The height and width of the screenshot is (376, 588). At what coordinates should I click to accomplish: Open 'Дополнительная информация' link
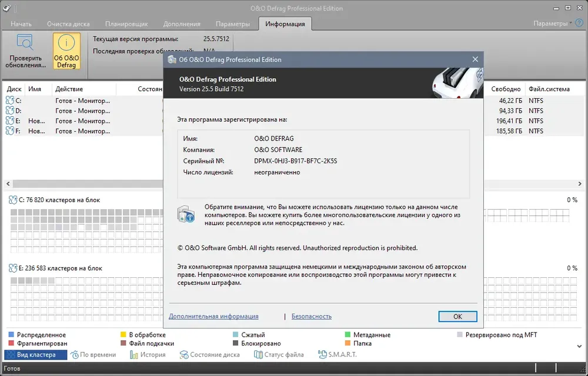(213, 317)
